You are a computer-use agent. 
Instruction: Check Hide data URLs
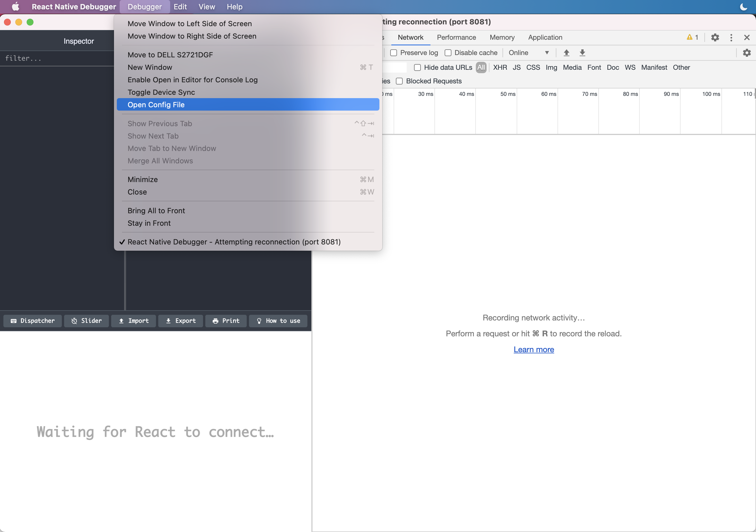[417, 67]
